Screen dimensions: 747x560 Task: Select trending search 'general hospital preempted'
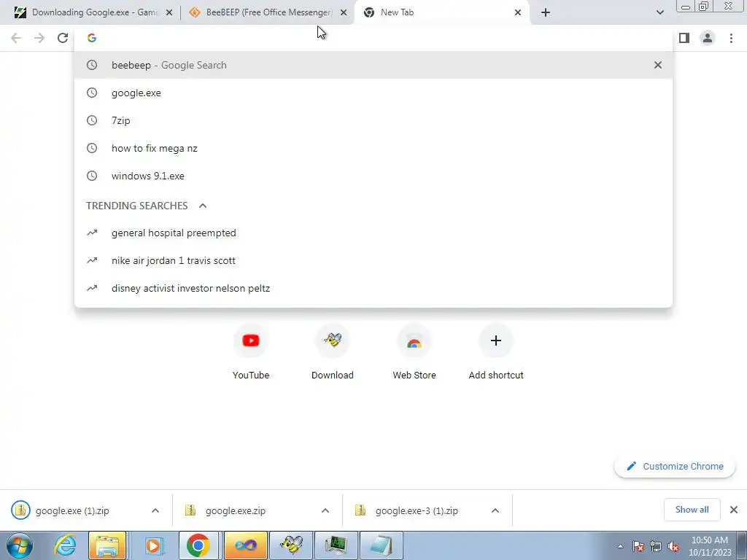tap(373, 233)
